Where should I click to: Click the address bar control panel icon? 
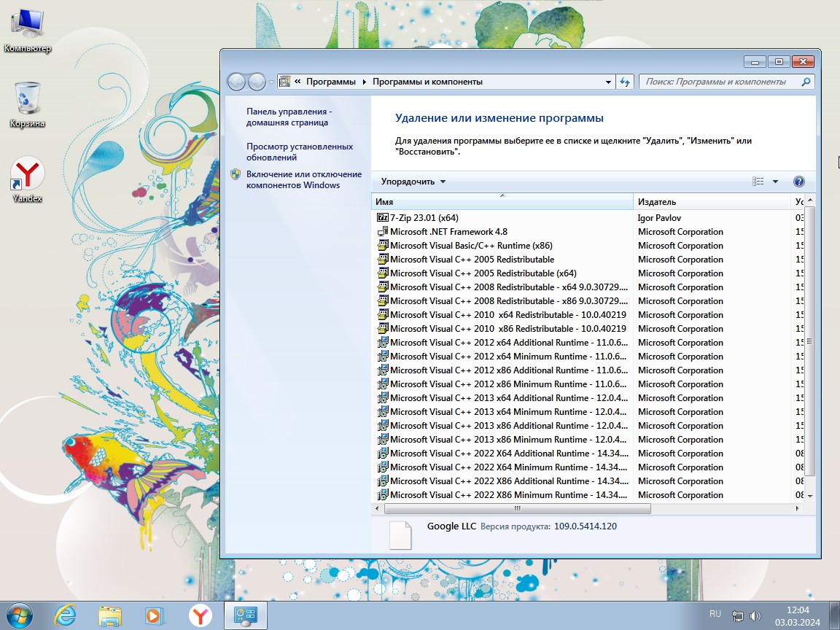285,82
